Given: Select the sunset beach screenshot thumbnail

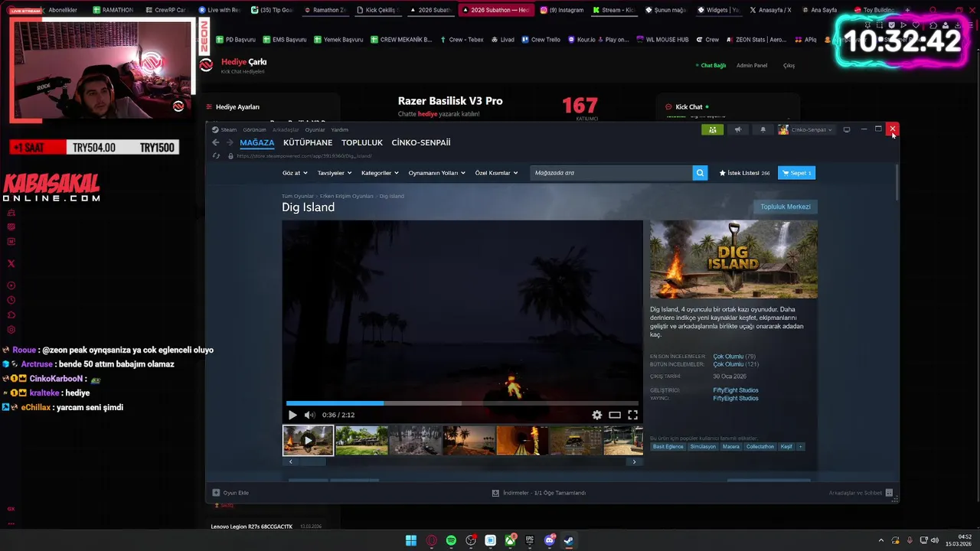Looking at the screenshot, I should pyautogui.click(x=469, y=441).
